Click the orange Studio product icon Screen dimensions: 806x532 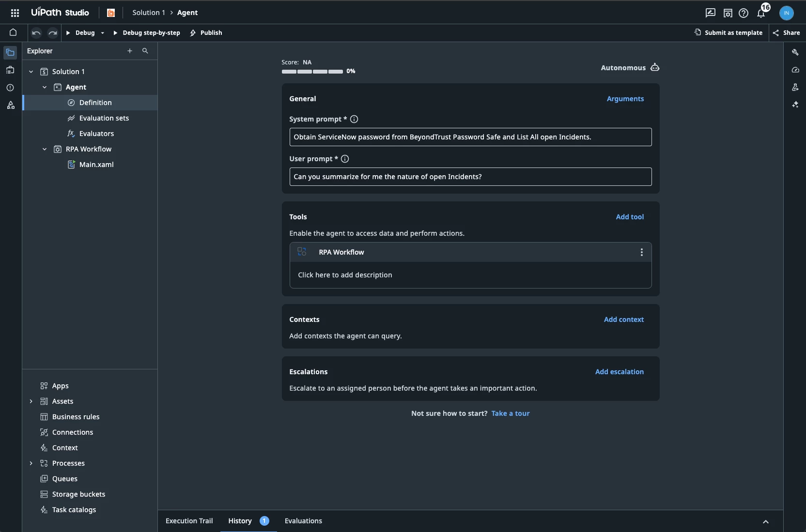(x=111, y=13)
